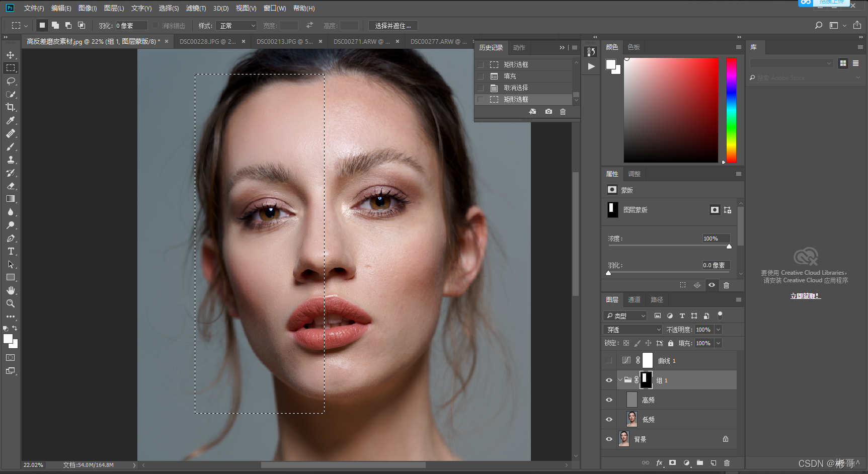Click the 选择并遮住 button
This screenshot has width=868, height=474.
393,26
